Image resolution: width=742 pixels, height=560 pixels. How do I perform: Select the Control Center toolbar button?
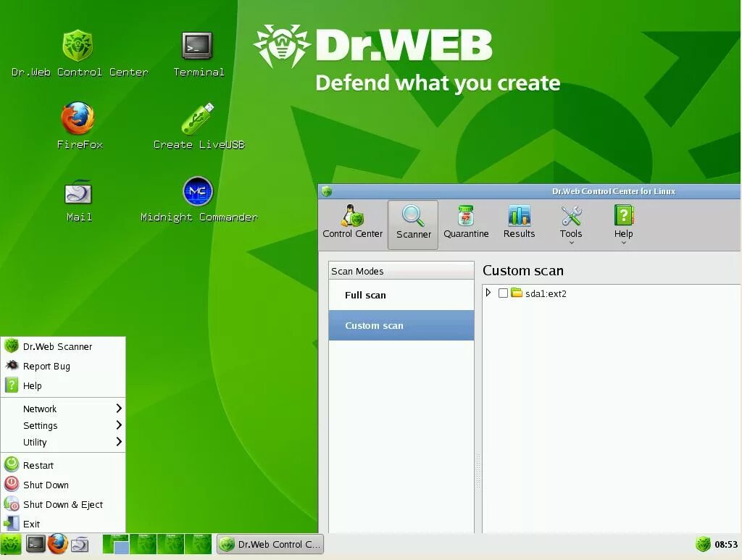click(x=353, y=222)
